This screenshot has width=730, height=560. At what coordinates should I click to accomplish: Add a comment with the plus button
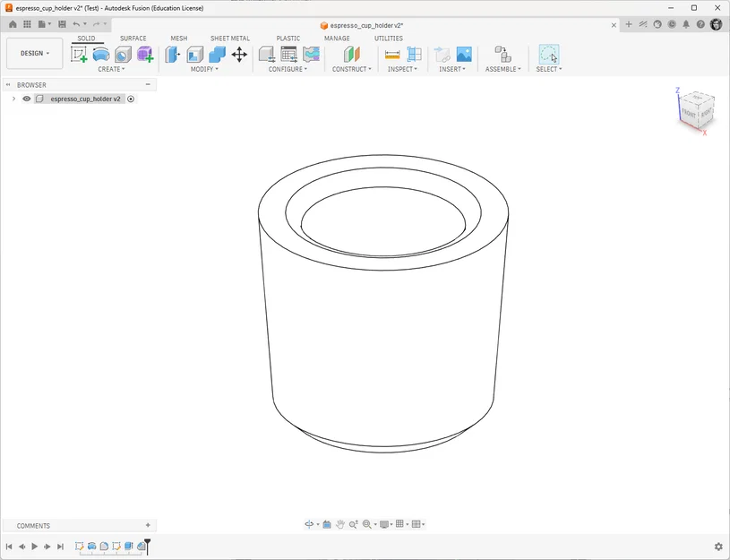pos(148,525)
